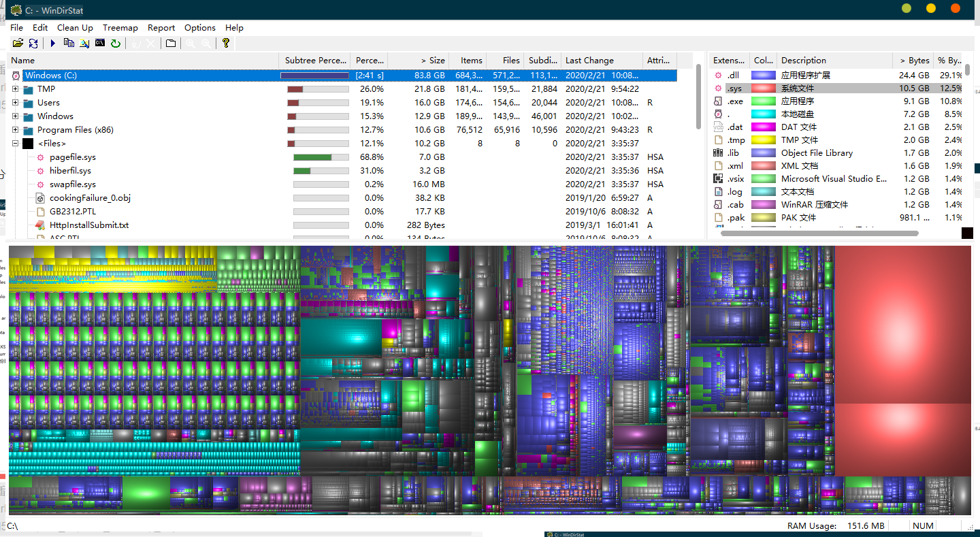Open the Edit menu

coord(40,28)
